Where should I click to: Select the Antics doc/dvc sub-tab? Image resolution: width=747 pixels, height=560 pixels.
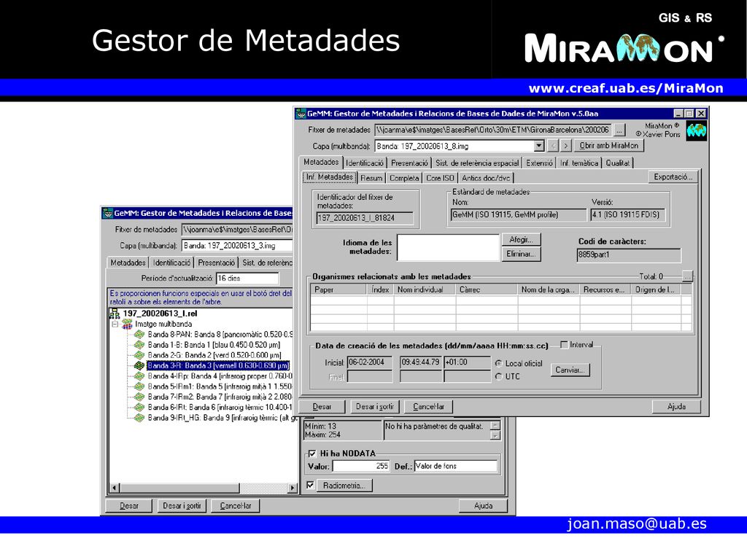coord(486,178)
